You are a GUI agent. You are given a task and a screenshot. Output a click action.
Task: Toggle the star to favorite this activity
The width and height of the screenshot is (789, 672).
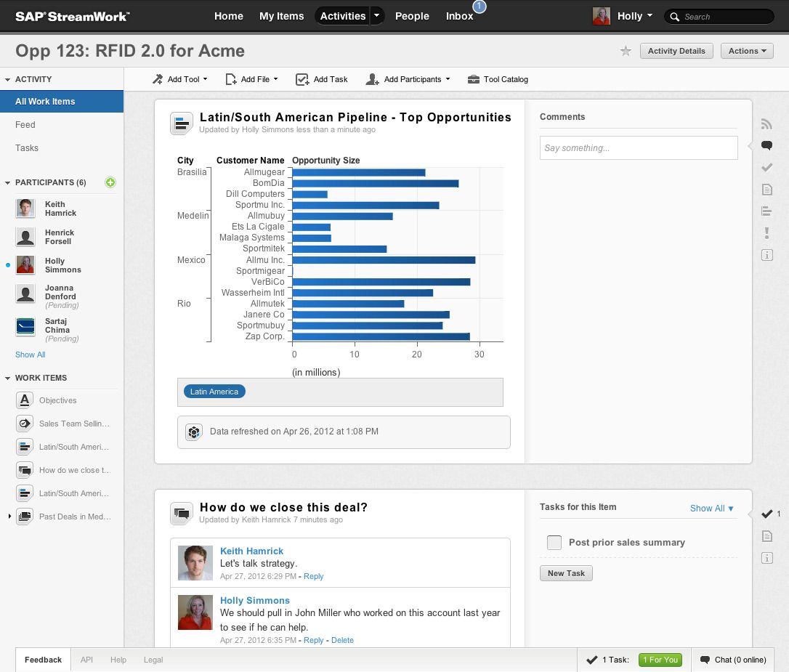(x=625, y=51)
